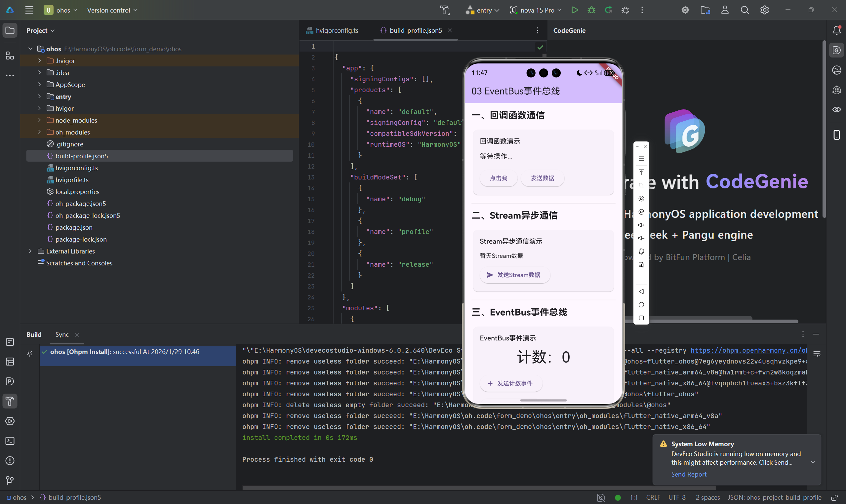
Task: Open the Version control dropdown
Action: pos(112,10)
